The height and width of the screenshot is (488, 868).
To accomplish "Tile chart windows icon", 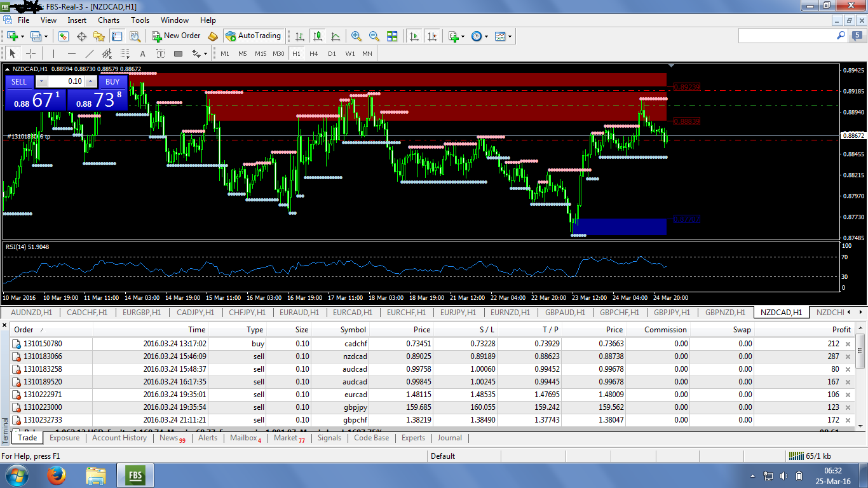I will tap(392, 36).
